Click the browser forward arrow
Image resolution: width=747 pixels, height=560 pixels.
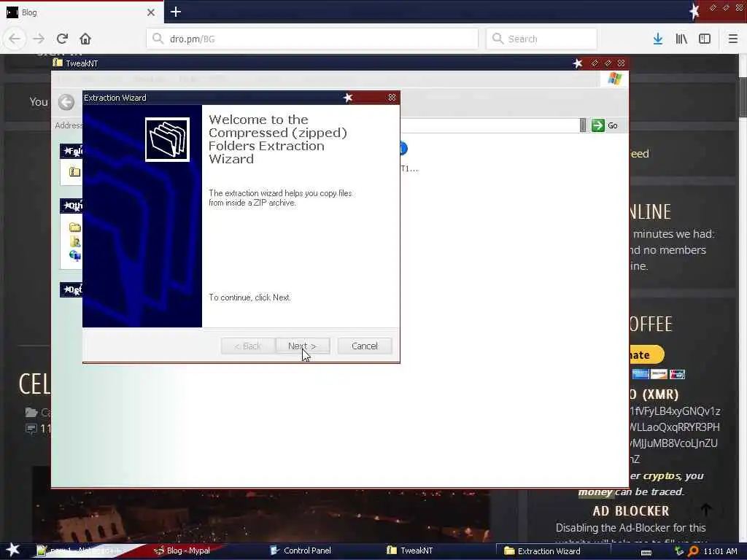coord(39,39)
